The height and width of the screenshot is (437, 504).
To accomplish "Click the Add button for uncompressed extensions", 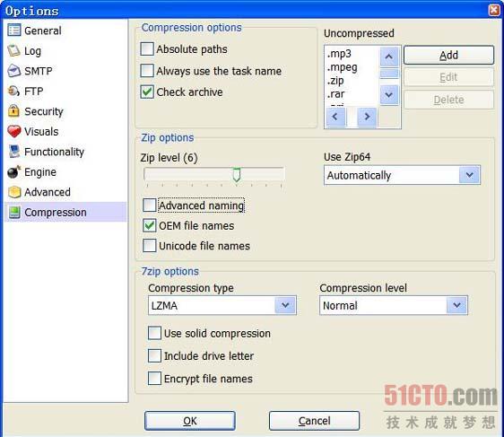I will (448, 55).
